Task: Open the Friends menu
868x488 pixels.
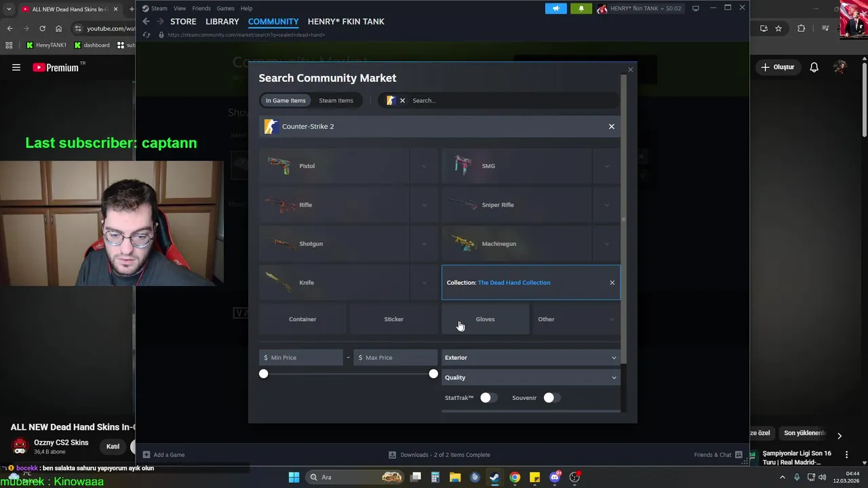Action: coord(201,9)
